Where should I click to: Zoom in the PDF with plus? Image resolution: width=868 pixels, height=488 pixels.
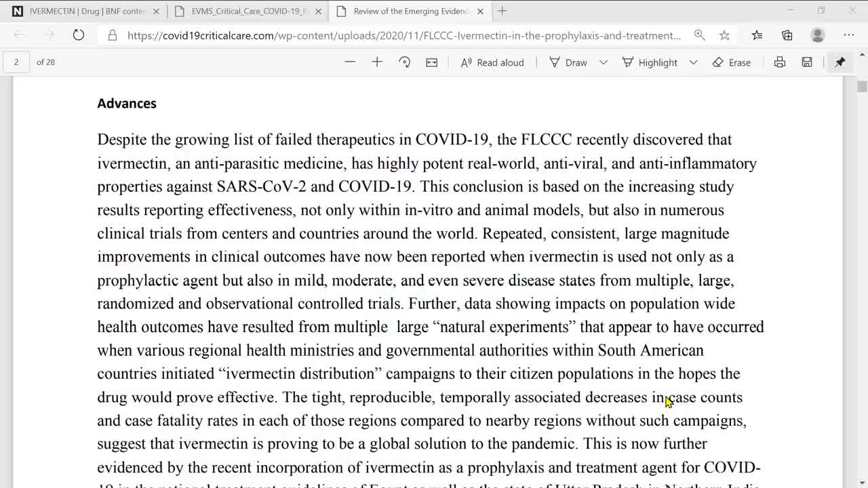(377, 62)
